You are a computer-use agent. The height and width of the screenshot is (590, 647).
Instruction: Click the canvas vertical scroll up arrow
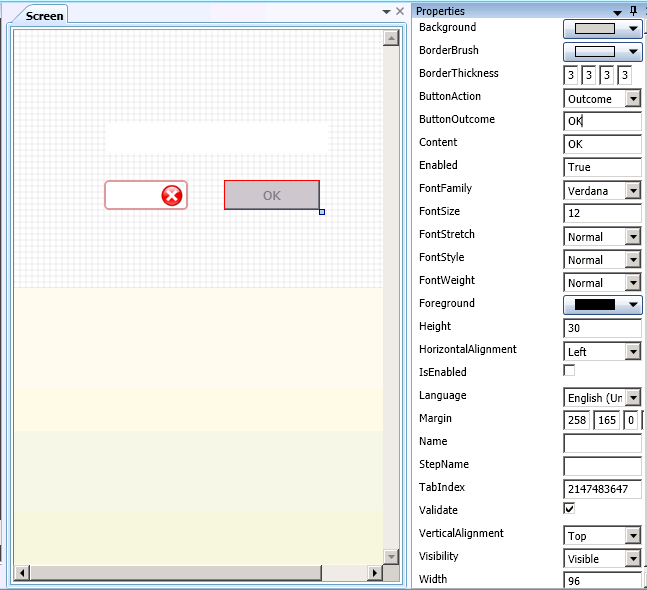(x=391, y=39)
